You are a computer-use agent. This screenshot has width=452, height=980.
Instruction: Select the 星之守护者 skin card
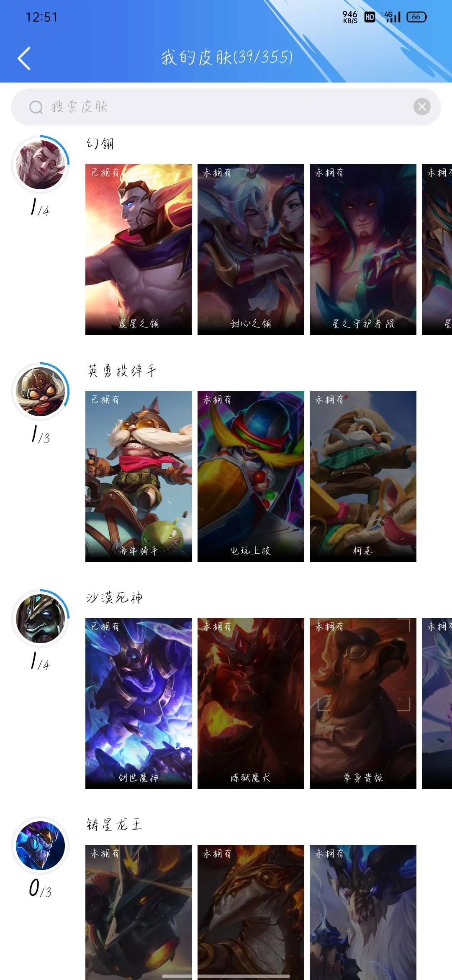[363, 250]
